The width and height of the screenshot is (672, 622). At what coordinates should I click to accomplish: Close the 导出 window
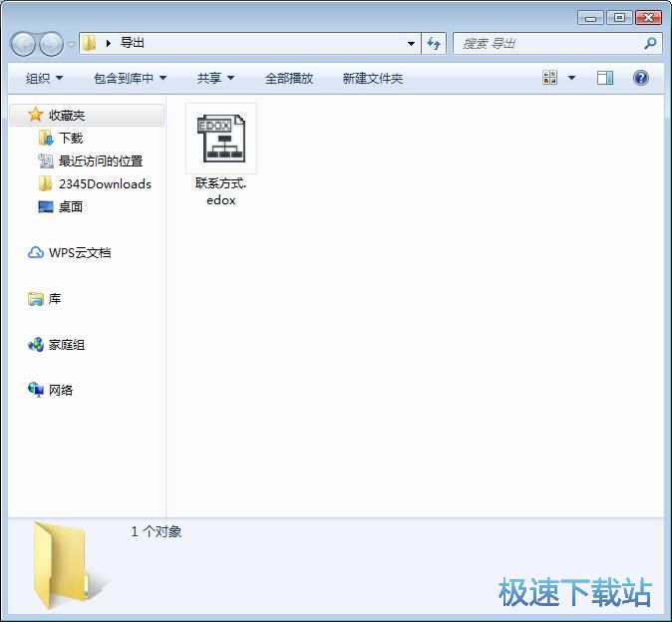click(x=648, y=18)
